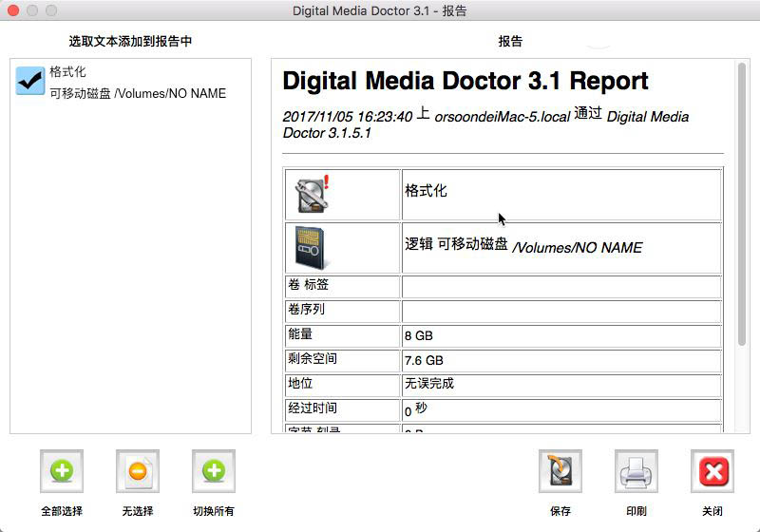Image resolution: width=760 pixels, height=532 pixels.
Task: Click the memory card icon in report
Action: (313, 248)
